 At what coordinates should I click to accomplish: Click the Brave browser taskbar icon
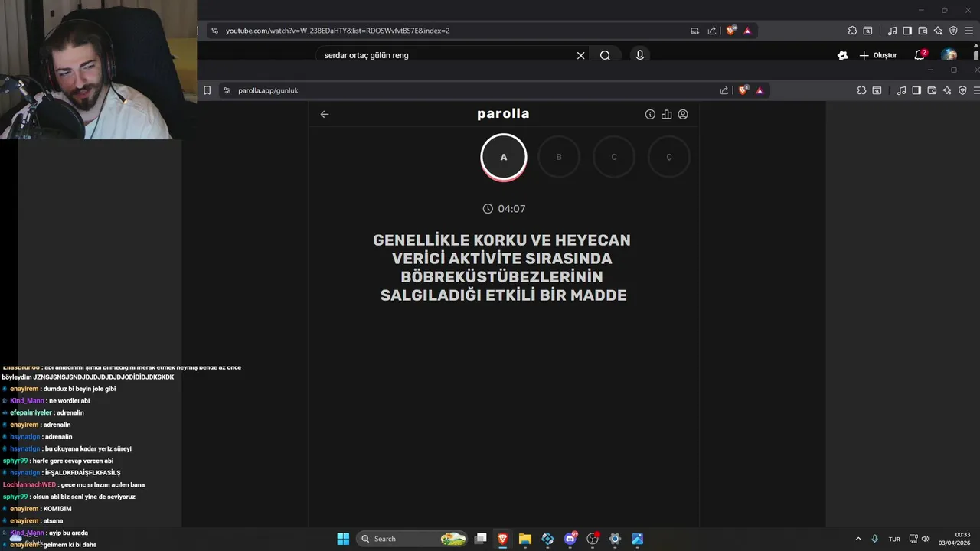tap(503, 539)
